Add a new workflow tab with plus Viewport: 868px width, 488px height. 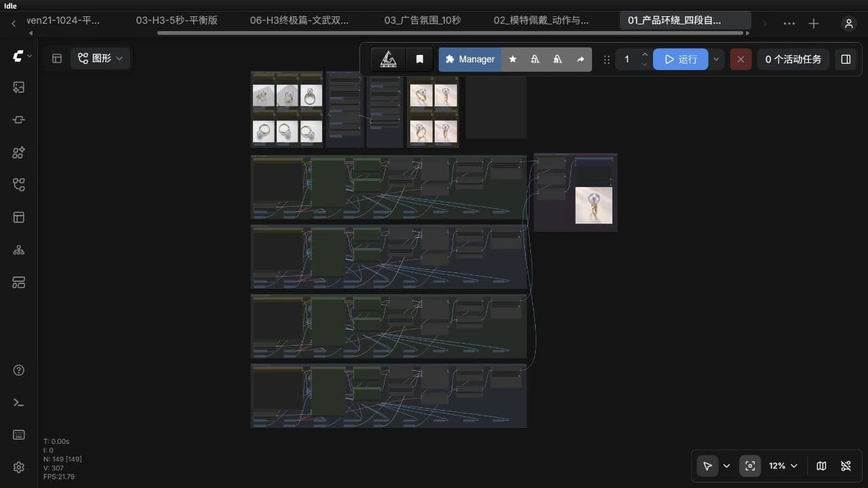click(x=814, y=24)
